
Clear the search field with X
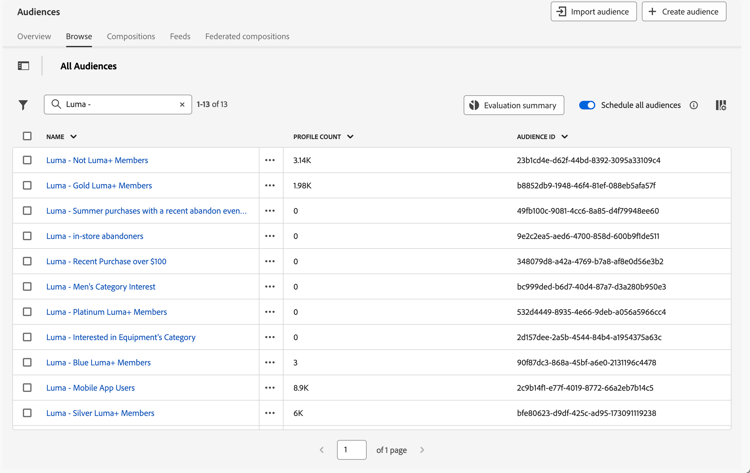click(182, 104)
